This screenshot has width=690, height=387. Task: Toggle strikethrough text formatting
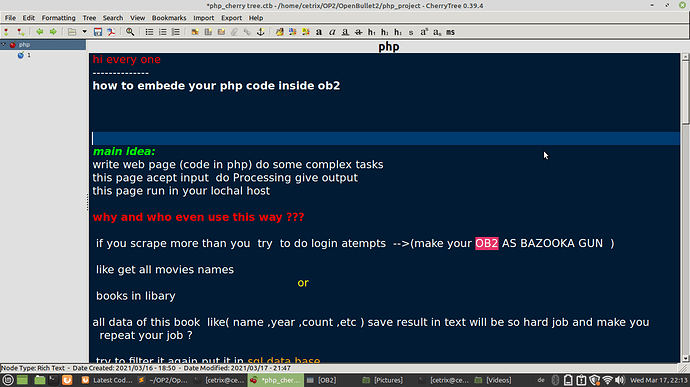coord(359,32)
